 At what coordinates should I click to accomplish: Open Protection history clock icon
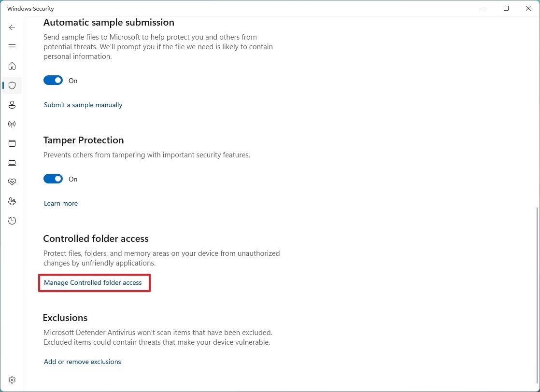coord(12,221)
